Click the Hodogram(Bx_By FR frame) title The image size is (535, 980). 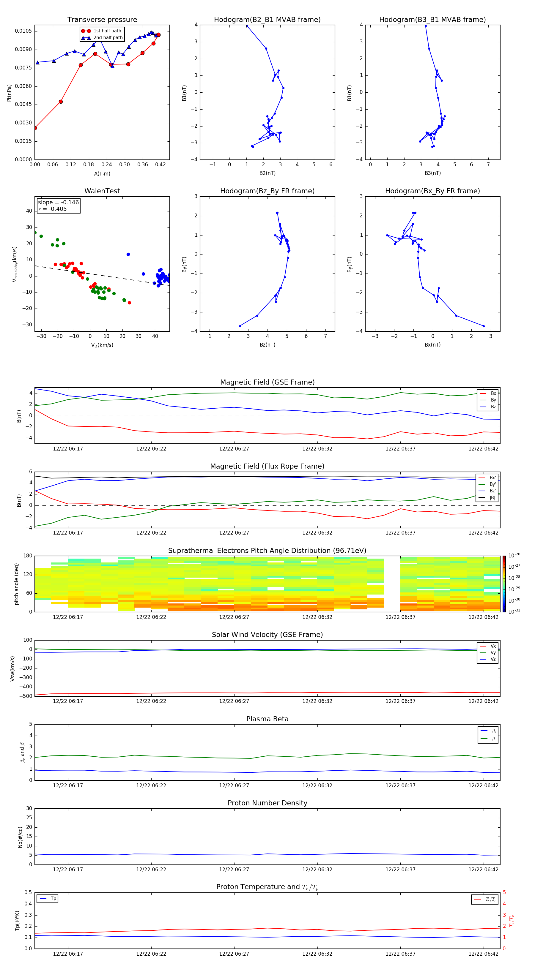(x=432, y=191)
